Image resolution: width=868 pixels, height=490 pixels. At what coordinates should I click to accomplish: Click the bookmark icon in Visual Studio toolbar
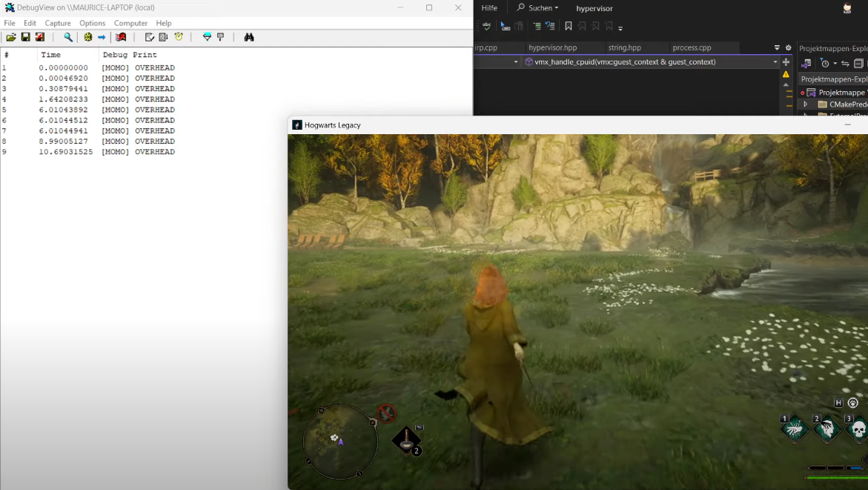(569, 26)
